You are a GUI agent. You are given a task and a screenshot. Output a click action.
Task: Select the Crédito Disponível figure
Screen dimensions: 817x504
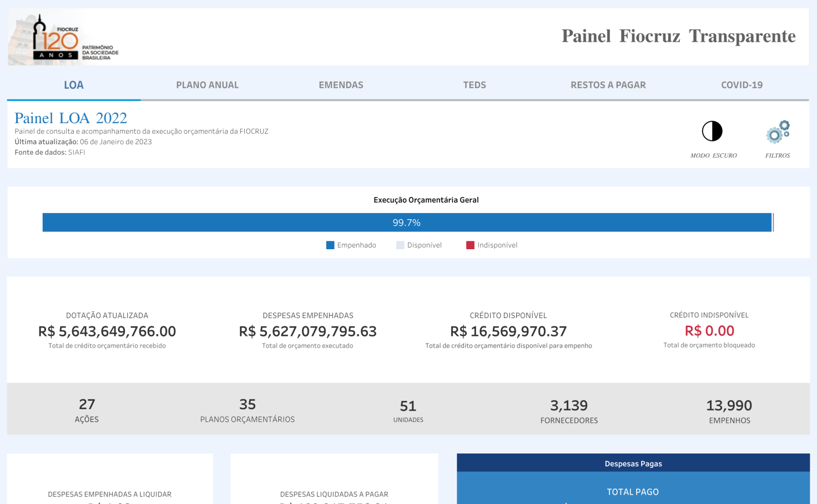click(x=508, y=331)
